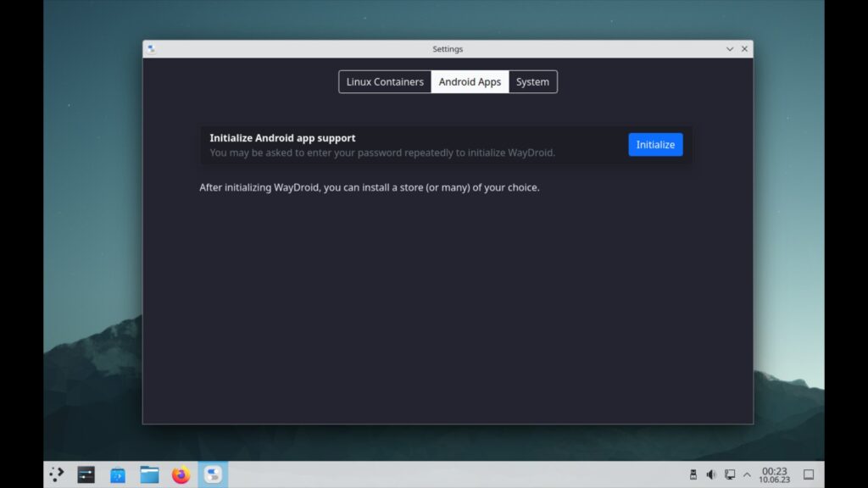The height and width of the screenshot is (488, 868).
Task: Launch the Discover software store taskbar icon
Action: point(117,474)
